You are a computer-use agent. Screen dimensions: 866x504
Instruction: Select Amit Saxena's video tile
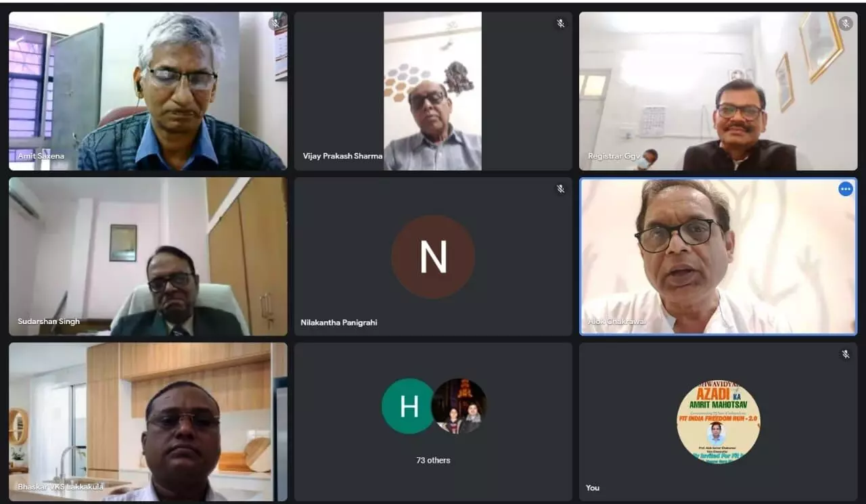pyautogui.click(x=148, y=91)
